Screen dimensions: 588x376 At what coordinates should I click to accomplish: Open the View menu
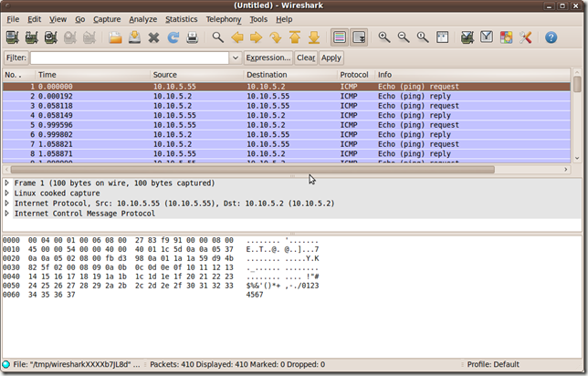tap(58, 19)
